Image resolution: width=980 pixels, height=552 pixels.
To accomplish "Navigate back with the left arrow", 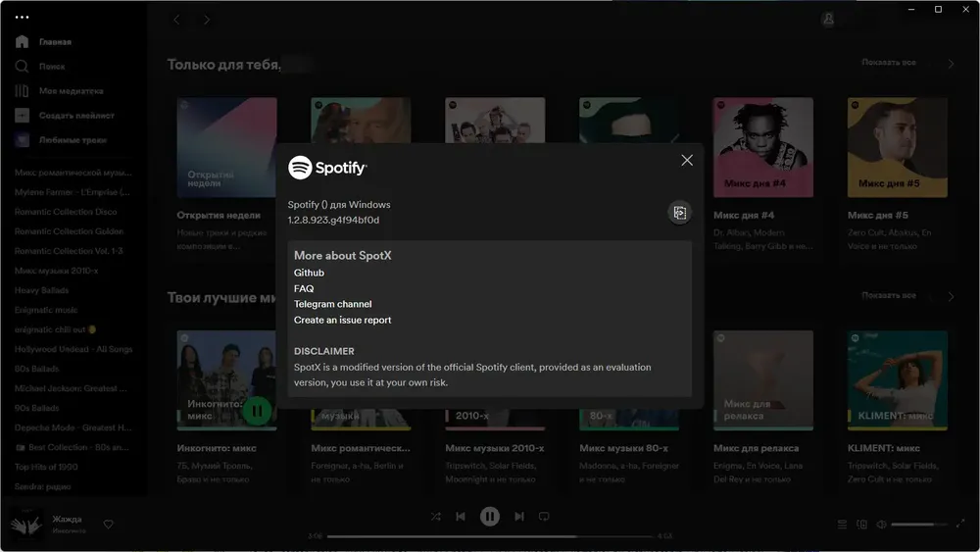I will coord(176,20).
